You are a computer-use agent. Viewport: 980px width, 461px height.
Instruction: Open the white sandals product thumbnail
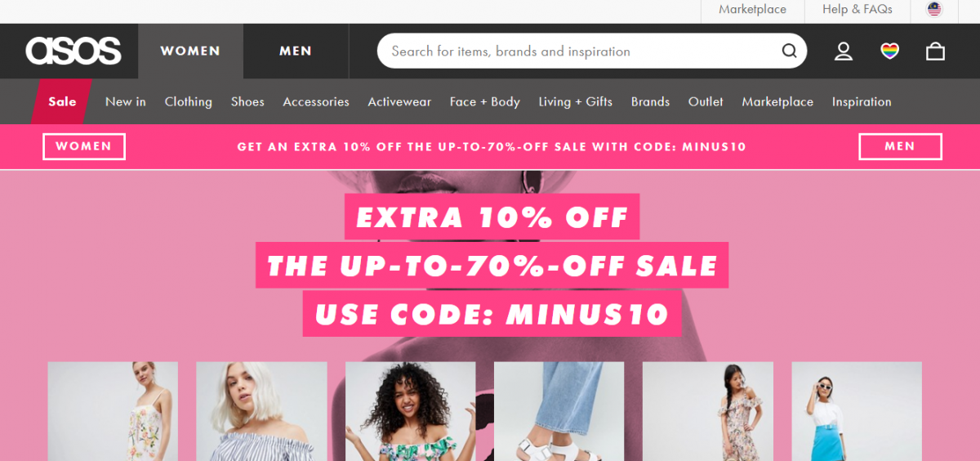tap(559, 411)
